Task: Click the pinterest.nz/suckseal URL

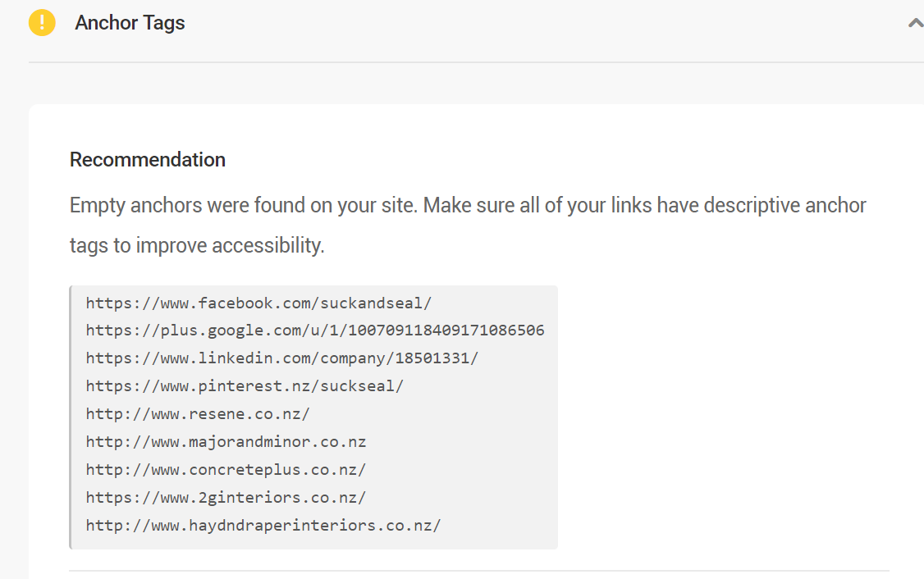Action: (245, 386)
